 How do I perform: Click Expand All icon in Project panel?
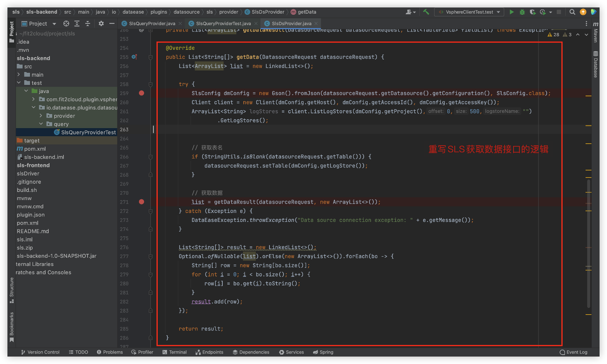click(x=77, y=24)
